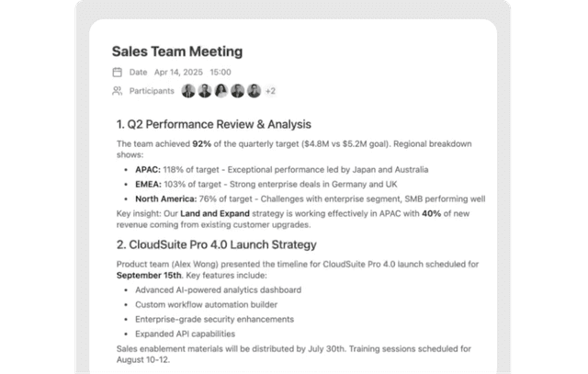Click the bold September 15th date
Screen dimensions: 588x374
(149, 276)
